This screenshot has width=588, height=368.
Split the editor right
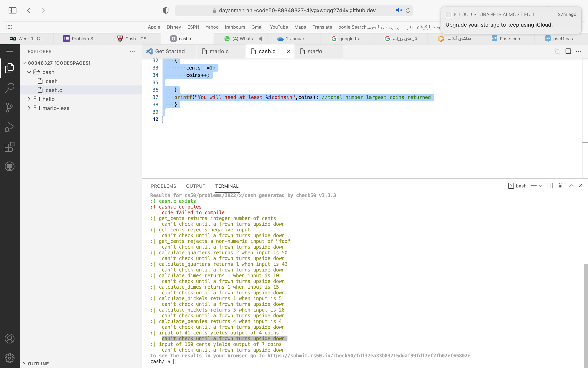[x=568, y=51]
